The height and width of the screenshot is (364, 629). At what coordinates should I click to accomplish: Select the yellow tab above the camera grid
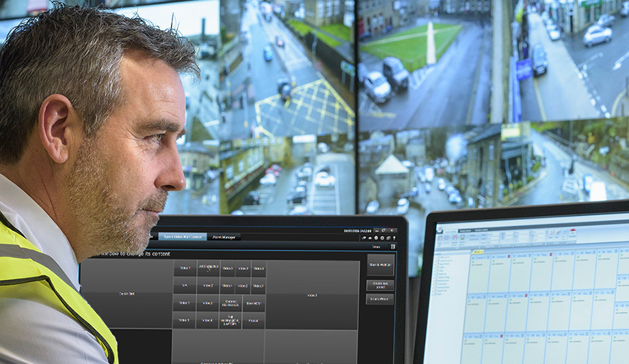(x=477, y=252)
